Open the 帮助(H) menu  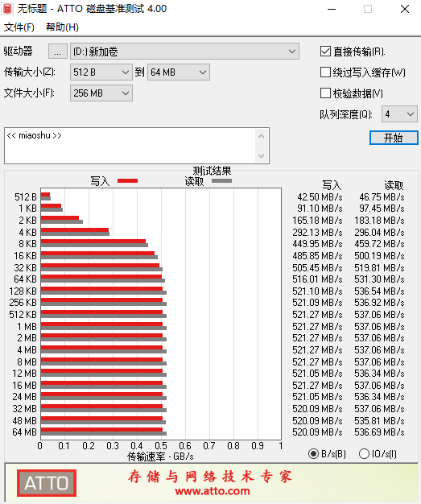[x=62, y=27]
